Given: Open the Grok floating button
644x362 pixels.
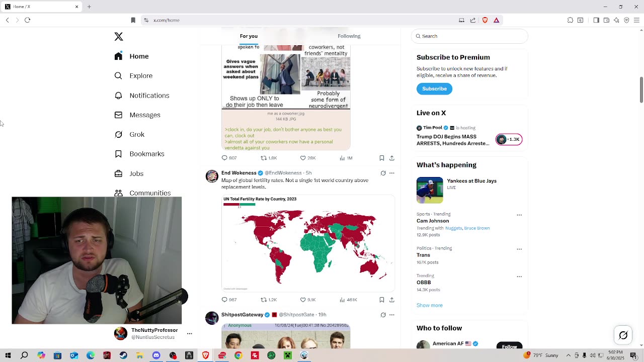Looking at the screenshot, I should click(623, 335).
